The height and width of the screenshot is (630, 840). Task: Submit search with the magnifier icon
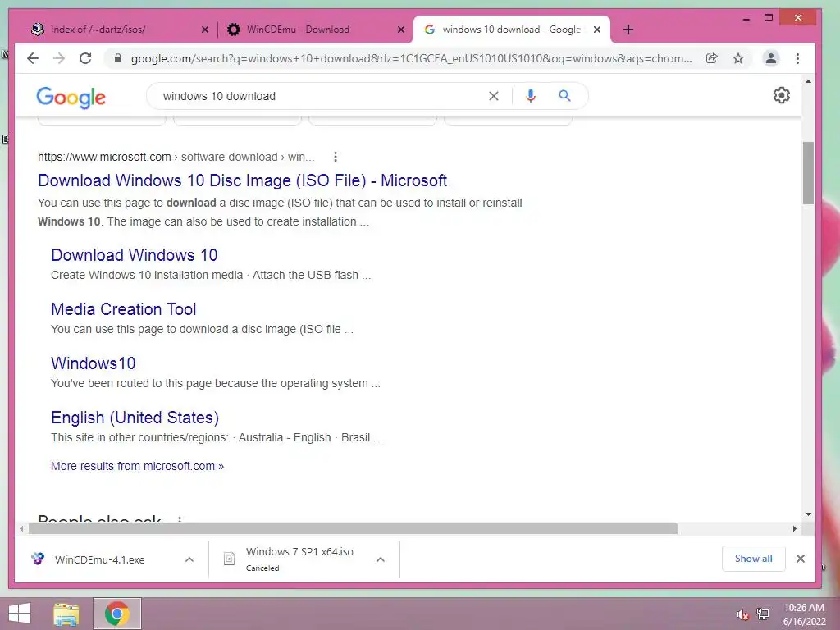[564, 96]
